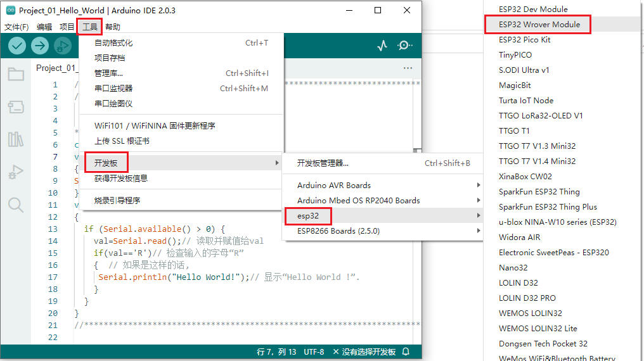Open the Serial Monitor magnifier icon
This screenshot has width=644, height=361.
[x=405, y=46]
